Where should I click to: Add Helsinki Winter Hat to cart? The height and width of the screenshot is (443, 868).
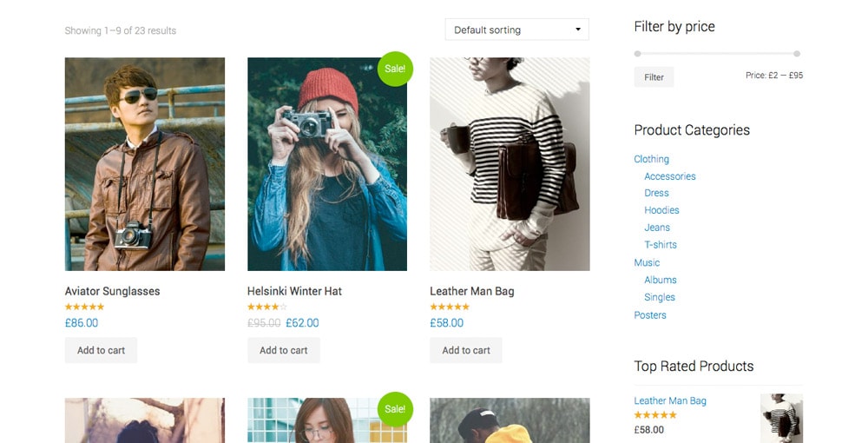point(284,350)
